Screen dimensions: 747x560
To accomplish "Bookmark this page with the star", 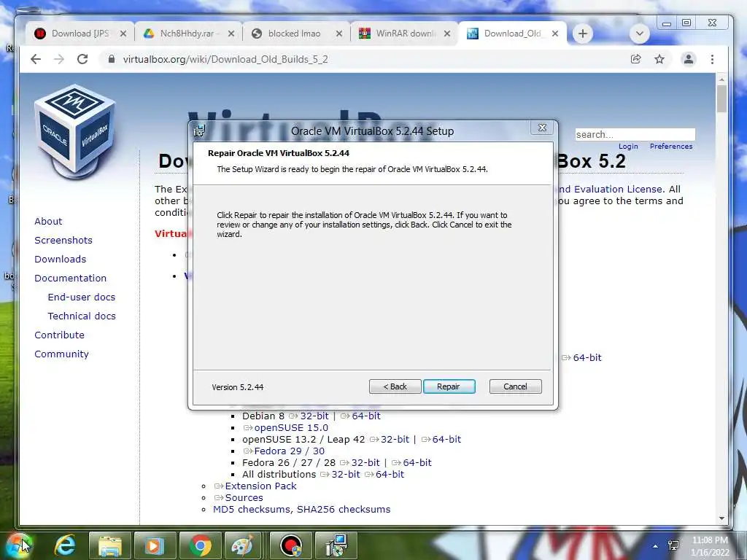I will 659,59.
